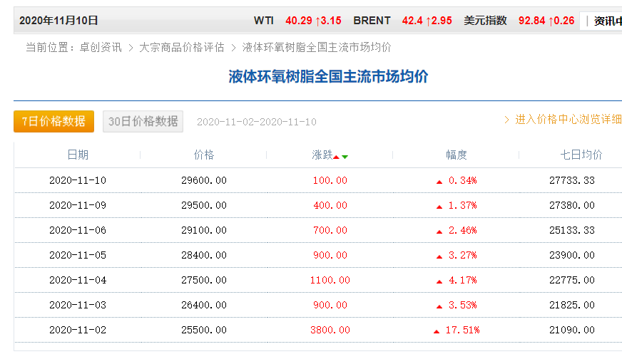Click the red up arrow beside 17.51%
The height and width of the screenshot is (364, 622).
pos(437,331)
